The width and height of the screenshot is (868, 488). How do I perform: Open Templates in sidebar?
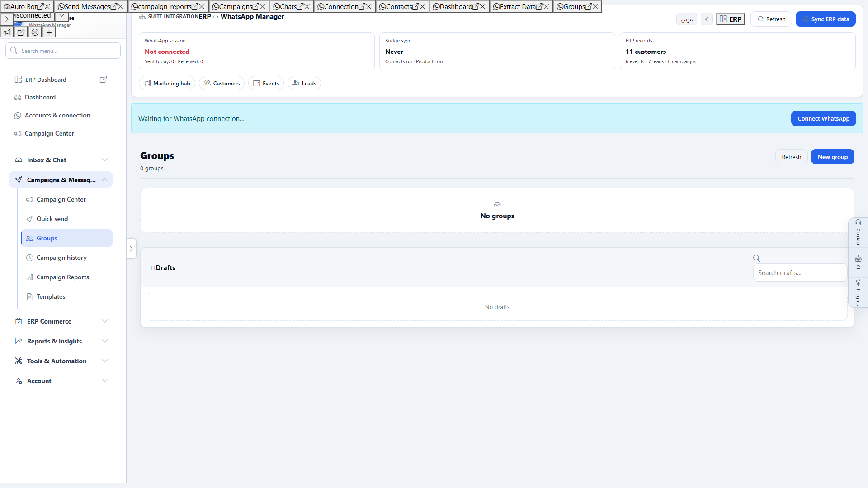click(66, 296)
